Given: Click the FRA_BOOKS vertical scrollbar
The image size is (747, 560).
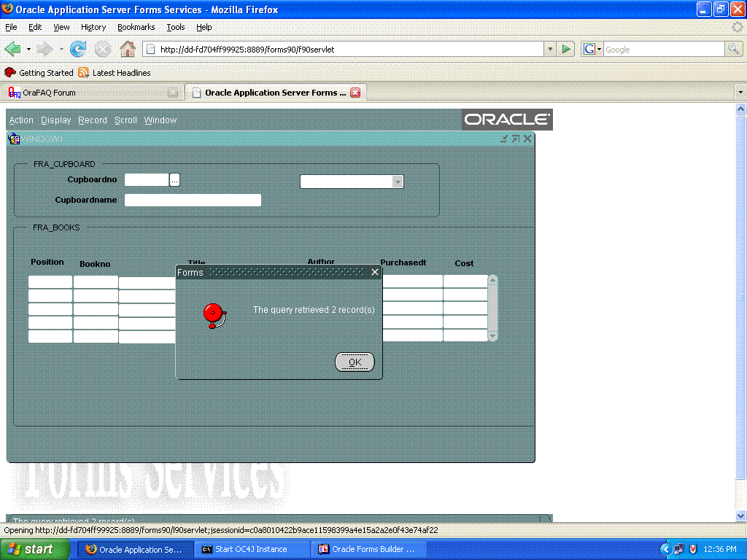Looking at the screenshot, I should [492, 308].
